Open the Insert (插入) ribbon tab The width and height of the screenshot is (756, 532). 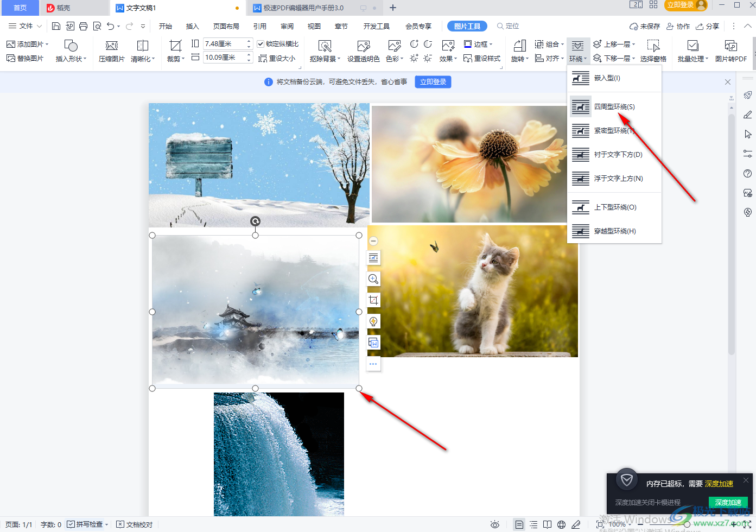tap(193, 26)
